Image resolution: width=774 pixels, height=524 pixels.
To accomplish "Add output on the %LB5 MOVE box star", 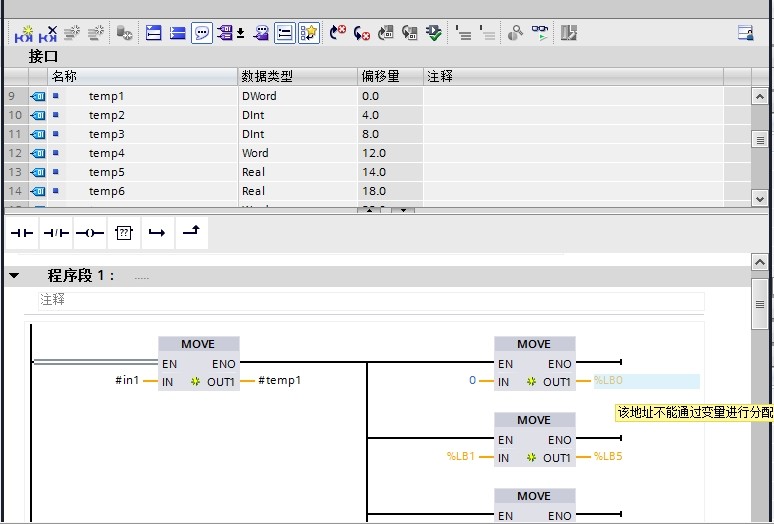I will pos(531,458).
